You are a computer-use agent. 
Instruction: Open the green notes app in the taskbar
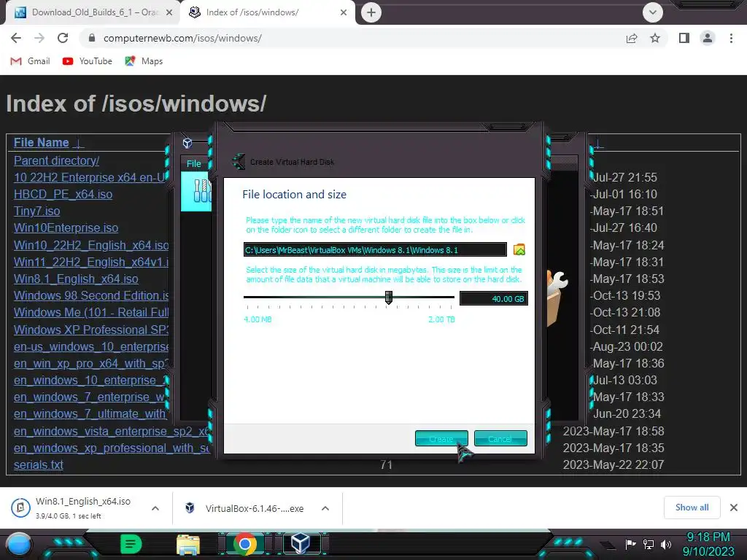(x=131, y=544)
